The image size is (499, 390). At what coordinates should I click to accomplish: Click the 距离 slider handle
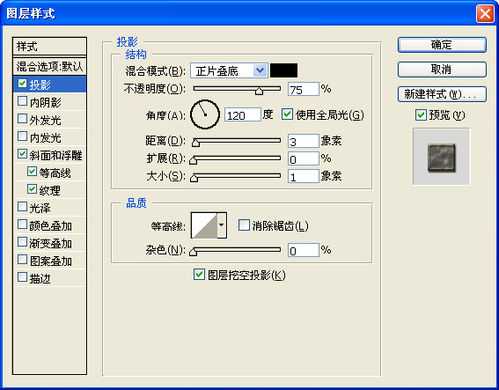click(196, 142)
